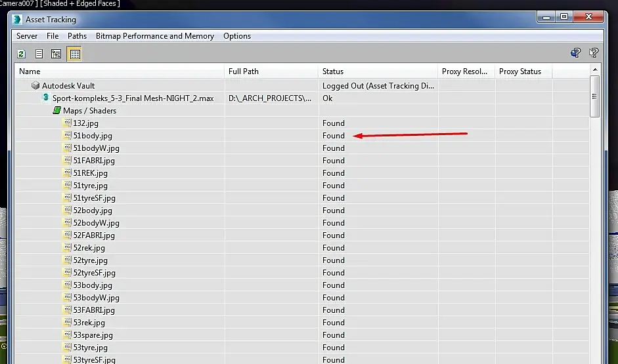
Task: Open the Options menu
Action: coord(237,36)
